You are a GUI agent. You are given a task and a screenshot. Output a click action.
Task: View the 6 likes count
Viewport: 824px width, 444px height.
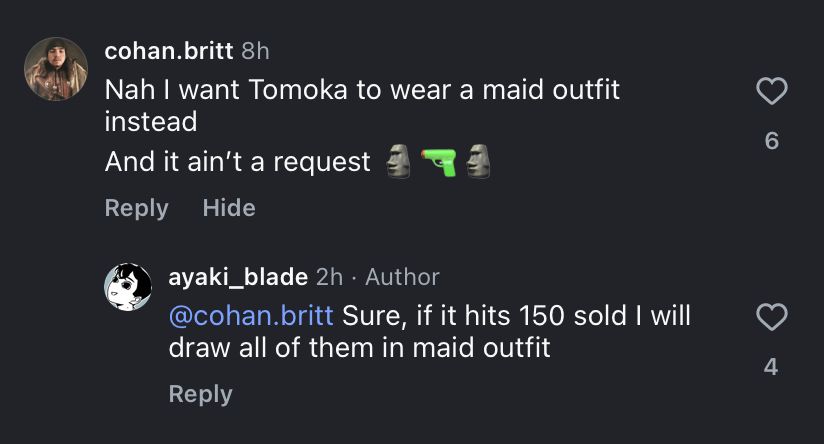coord(771,141)
